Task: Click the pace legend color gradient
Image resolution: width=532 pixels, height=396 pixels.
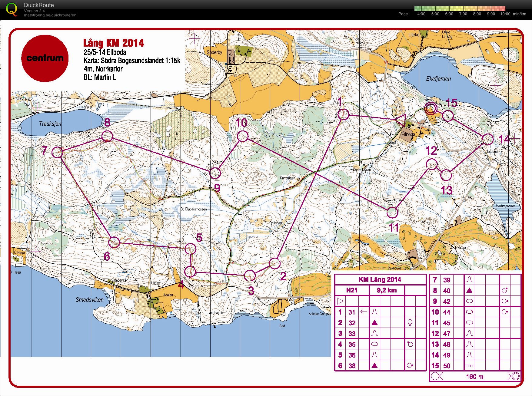Action: [x=460, y=8]
